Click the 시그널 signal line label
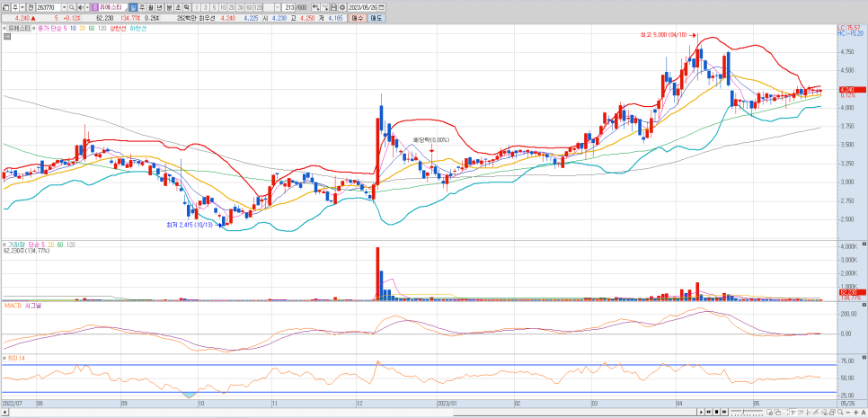The height and width of the screenshot is (418, 868). pos(32,305)
